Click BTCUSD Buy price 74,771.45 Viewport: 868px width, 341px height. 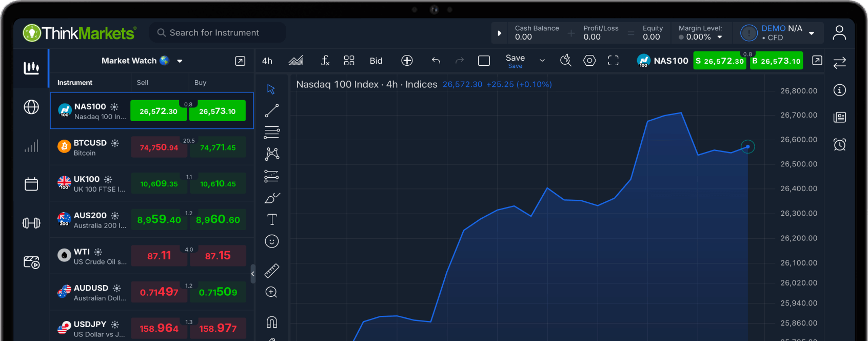(x=218, y=147)
